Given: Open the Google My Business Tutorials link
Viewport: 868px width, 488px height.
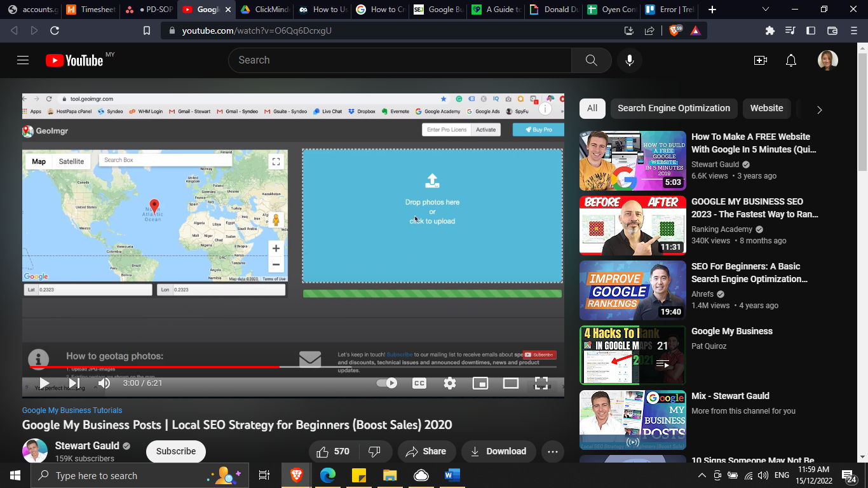Looking at the screenshot, I should tap(72, 410).
